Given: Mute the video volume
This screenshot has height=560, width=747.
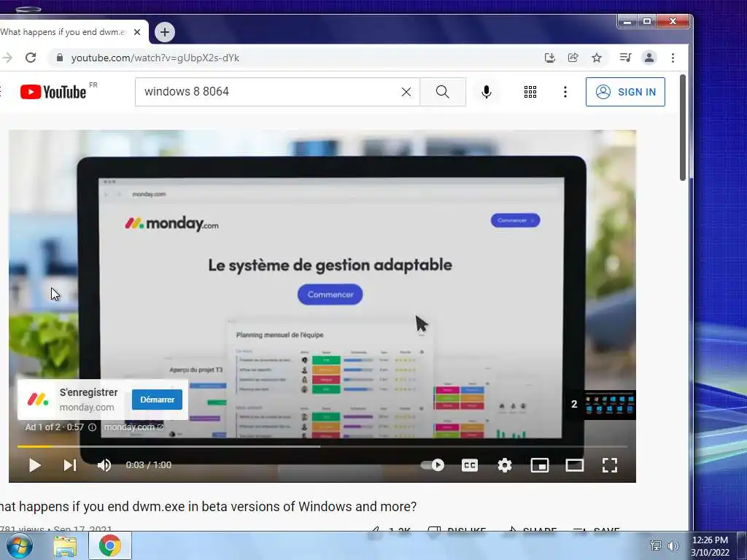Looking at the screenshot, I should coord(104,465).
